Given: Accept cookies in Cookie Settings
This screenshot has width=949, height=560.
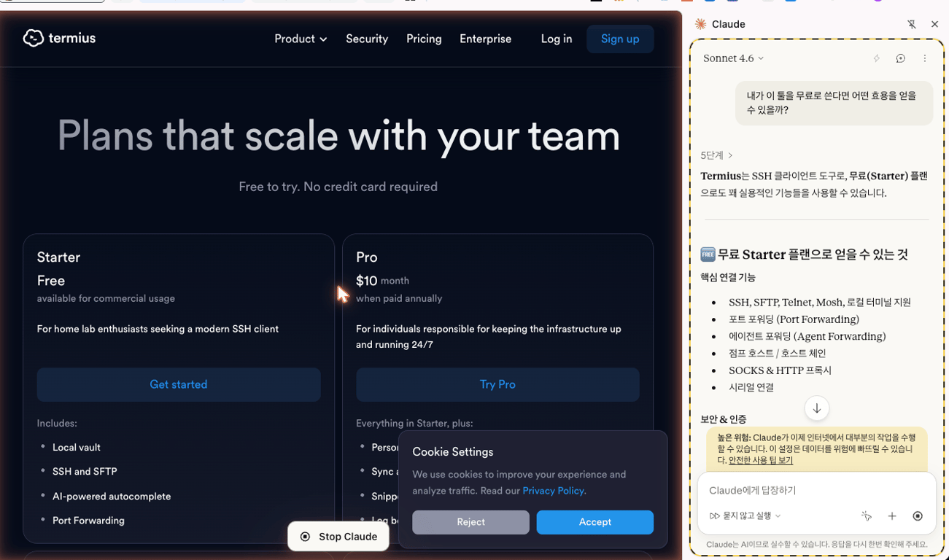Looking at the screenshot, I should [x=595, y=522].
